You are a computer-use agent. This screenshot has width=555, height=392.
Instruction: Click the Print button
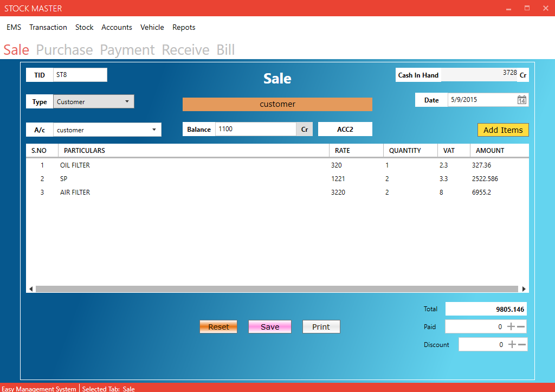point(321,326)
